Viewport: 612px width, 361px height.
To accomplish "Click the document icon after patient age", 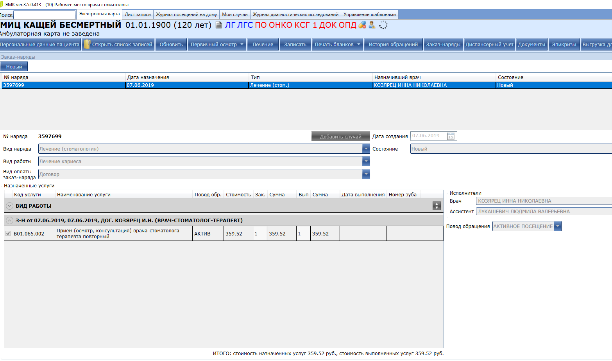I will 219,25.
